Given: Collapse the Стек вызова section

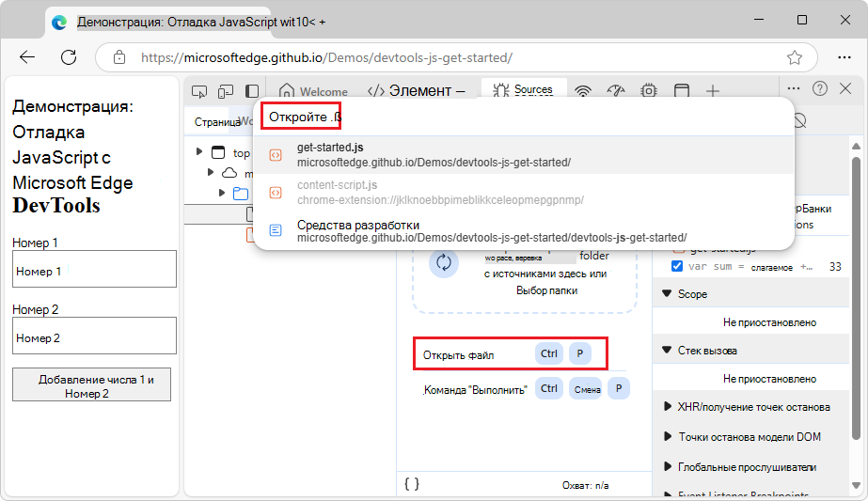Looking at the screenshot, I should [667, 350].
